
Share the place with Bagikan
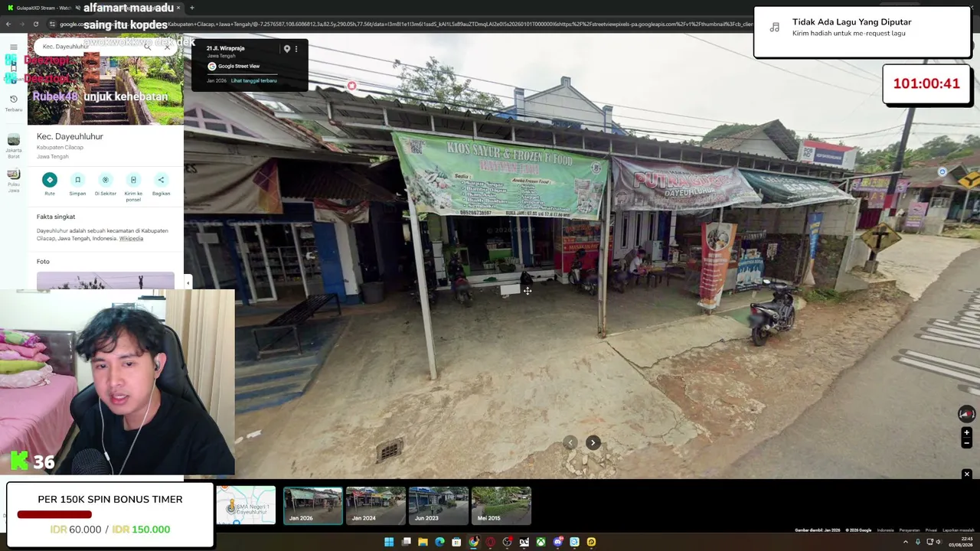161,184
